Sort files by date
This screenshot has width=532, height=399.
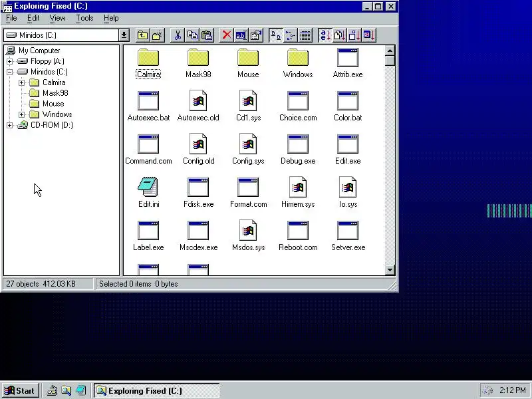[x=369, y=35]
